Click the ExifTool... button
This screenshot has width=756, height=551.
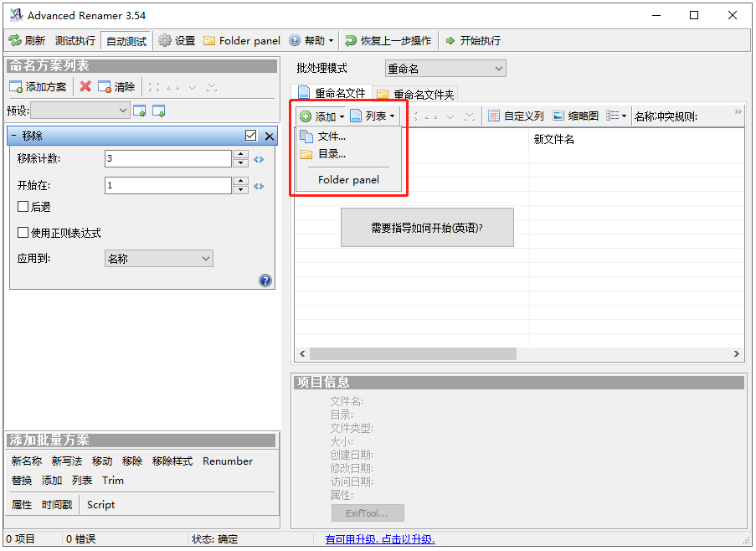(368, 513)
